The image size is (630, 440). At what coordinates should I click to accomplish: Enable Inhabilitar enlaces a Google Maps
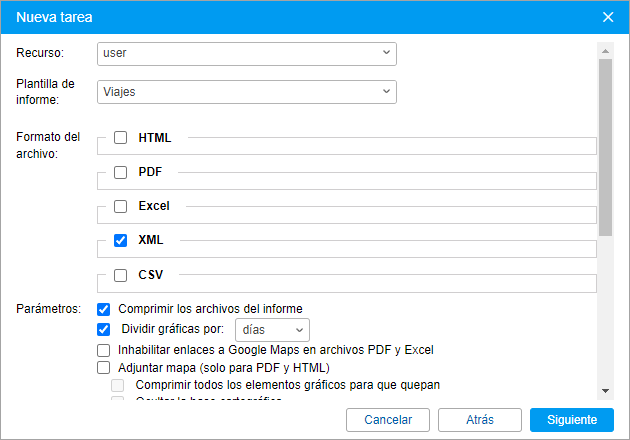[103, 350]
